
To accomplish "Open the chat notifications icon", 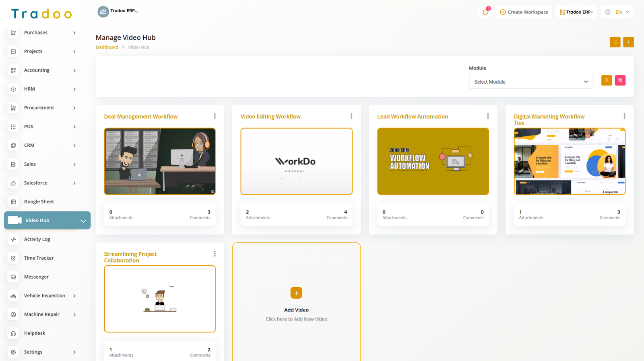I will [x=485, y=12].
